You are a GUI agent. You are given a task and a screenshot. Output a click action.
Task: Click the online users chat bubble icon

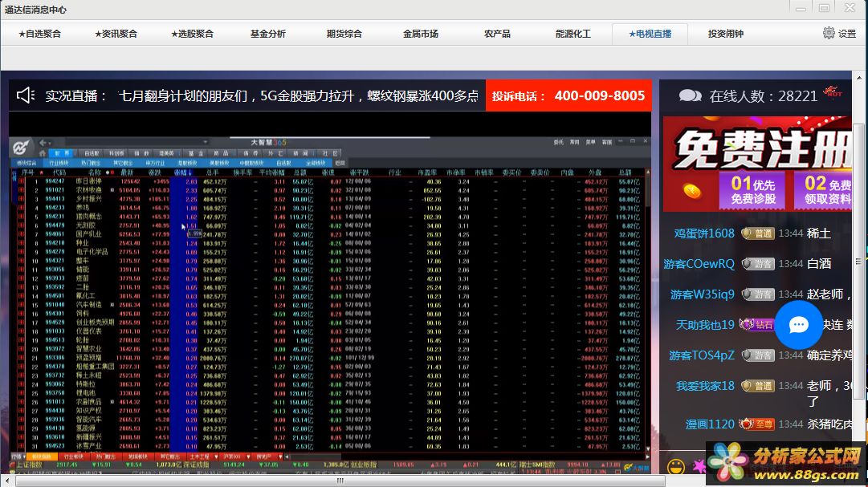[690, 95]
